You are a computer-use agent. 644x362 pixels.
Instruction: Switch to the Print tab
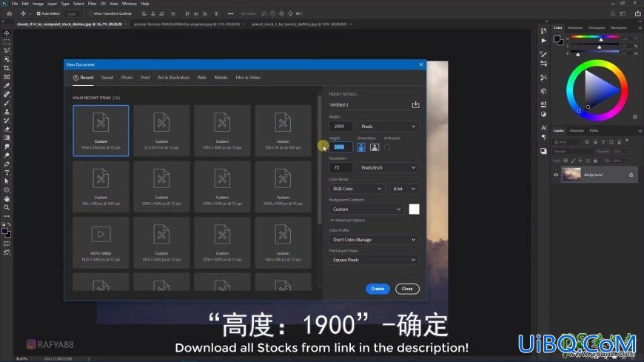(x=145, y=78)
